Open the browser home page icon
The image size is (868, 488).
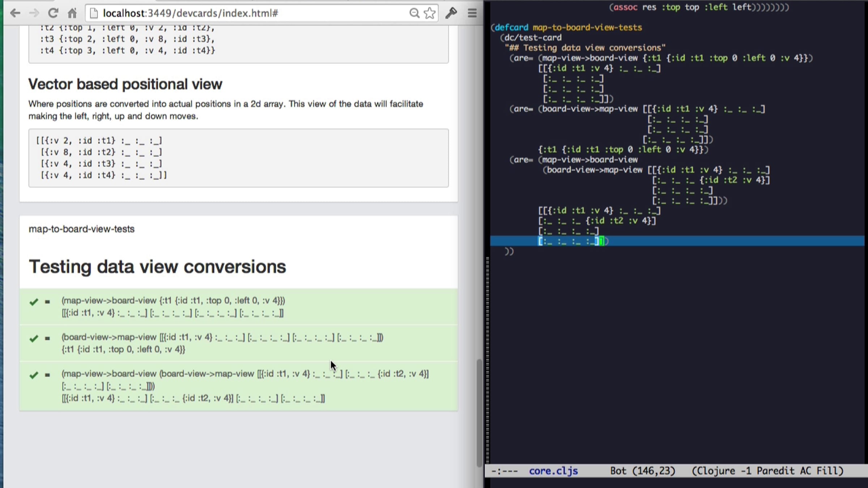tap(72, 13)
